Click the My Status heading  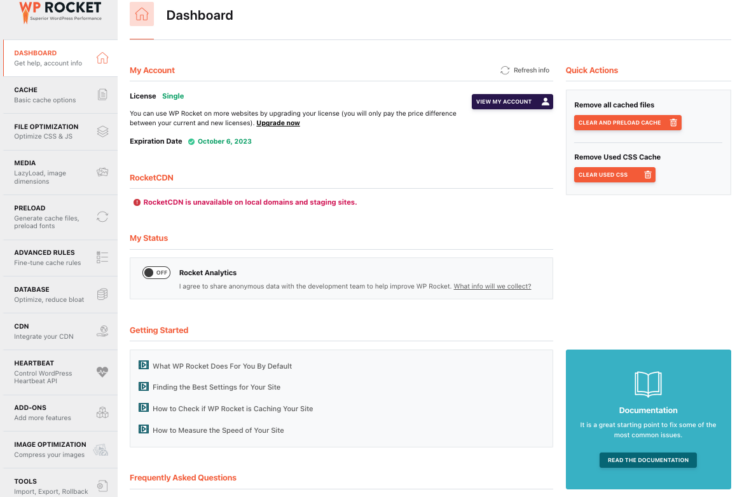point(149,238)
